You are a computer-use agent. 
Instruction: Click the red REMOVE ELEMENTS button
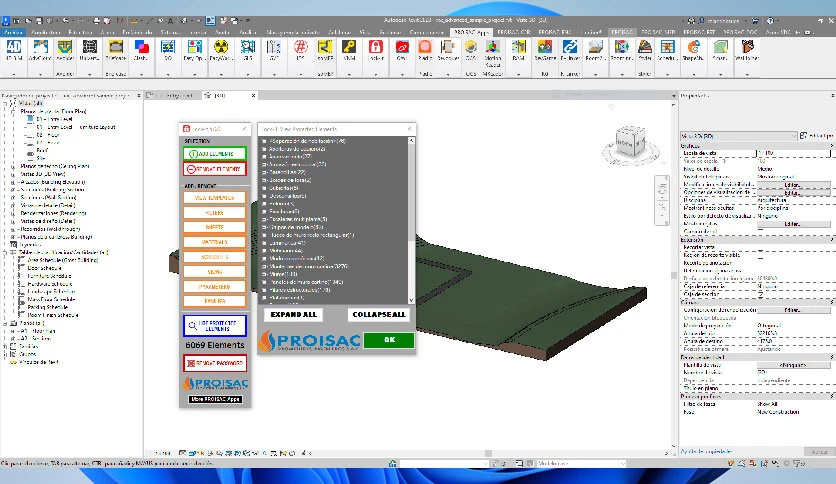click(x=214, y=169)
